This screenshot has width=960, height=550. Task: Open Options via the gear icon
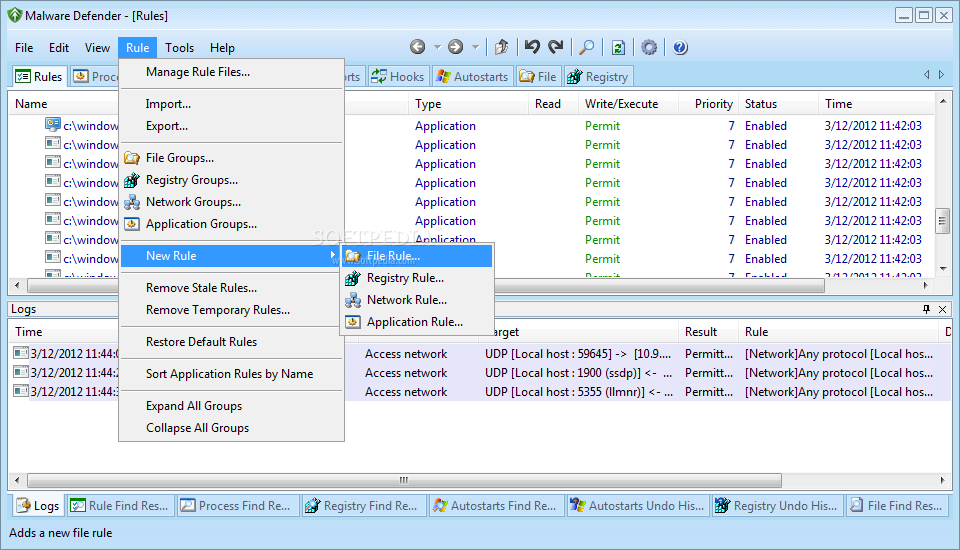click(x=649, y=47)
